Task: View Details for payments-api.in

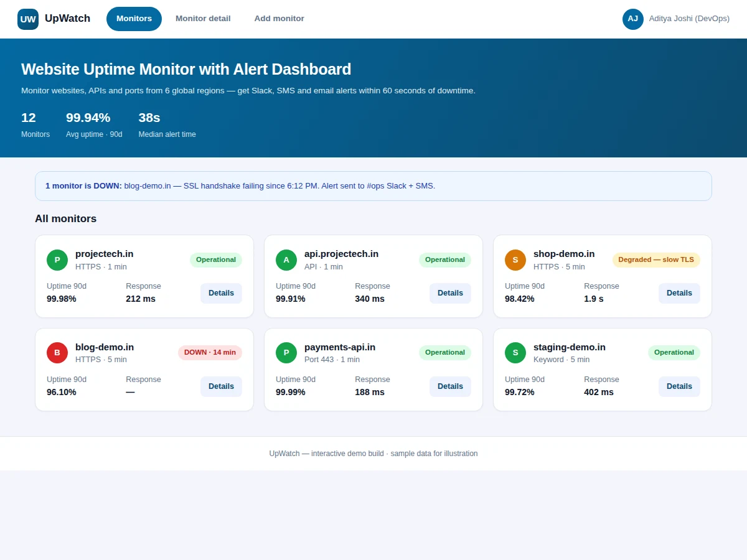Action: click(x=450, y=386)
